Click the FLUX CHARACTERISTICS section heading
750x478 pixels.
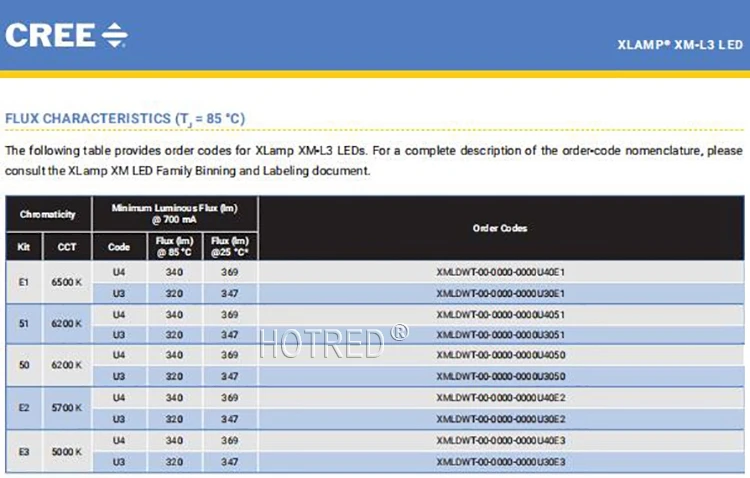pos(125,119)
